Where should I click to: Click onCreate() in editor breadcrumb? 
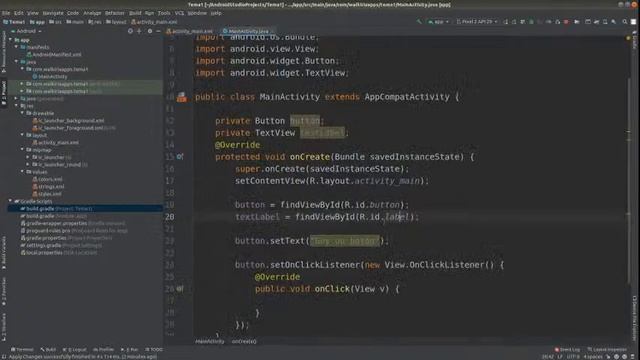[244, 341]
